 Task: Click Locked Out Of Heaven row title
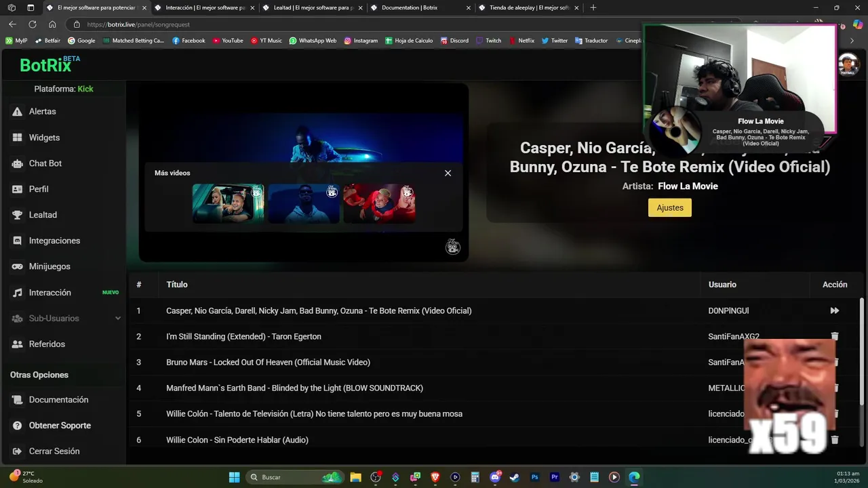(268, 362)
